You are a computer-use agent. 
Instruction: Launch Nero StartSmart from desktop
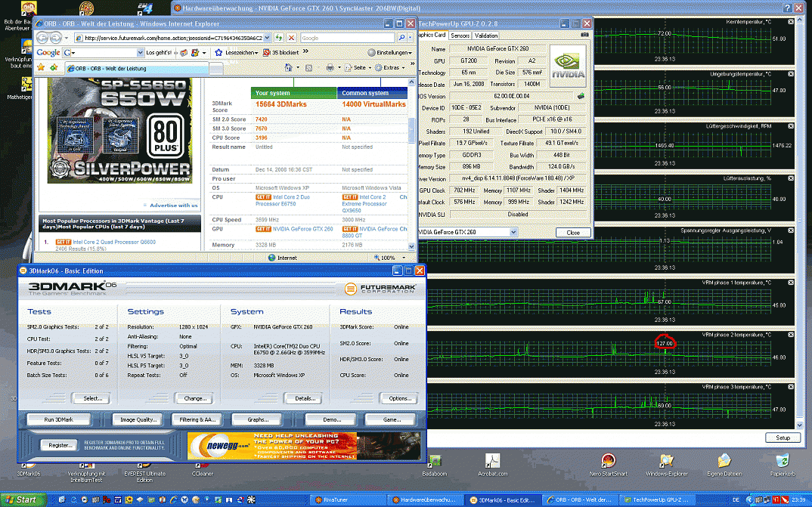[x=608, y=465]
